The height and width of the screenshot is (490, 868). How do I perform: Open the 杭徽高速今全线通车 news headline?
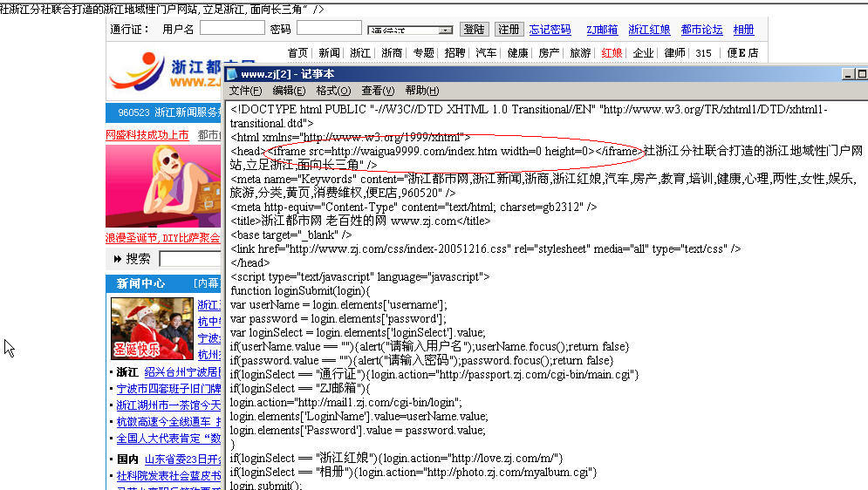coord(169,422)
